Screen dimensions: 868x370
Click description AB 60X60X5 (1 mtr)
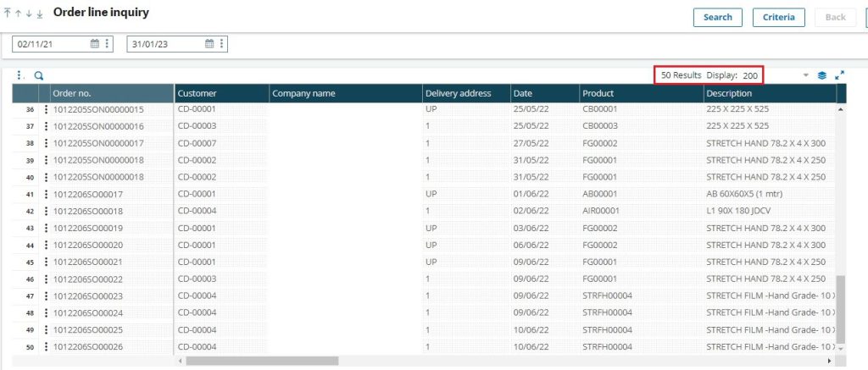coord(744,194)
